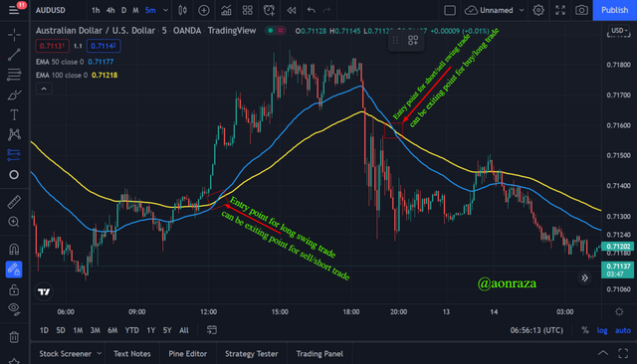Switch to the 4h timeframe
Screen dimensions: 637x364
110,10
